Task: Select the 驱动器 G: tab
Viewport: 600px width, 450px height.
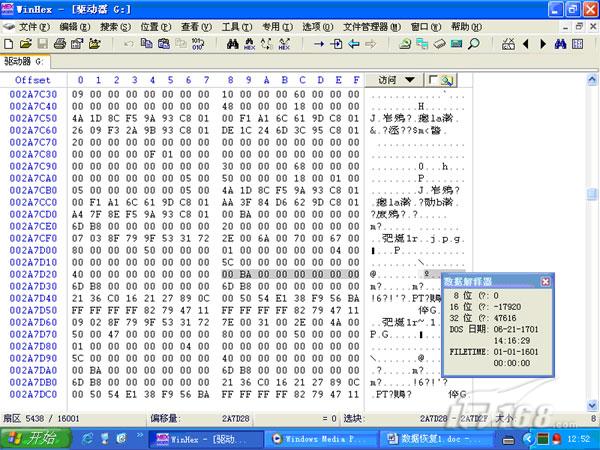Action: click(x=23, y=61)
